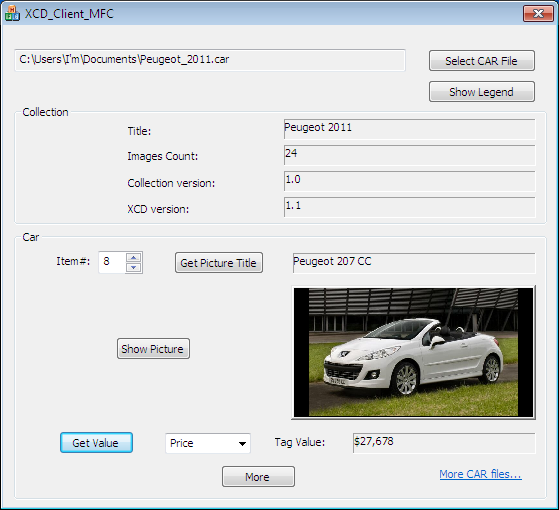Click the Get Picture Title button
This screenshot has width=559, height=510.
coord(219,263)
